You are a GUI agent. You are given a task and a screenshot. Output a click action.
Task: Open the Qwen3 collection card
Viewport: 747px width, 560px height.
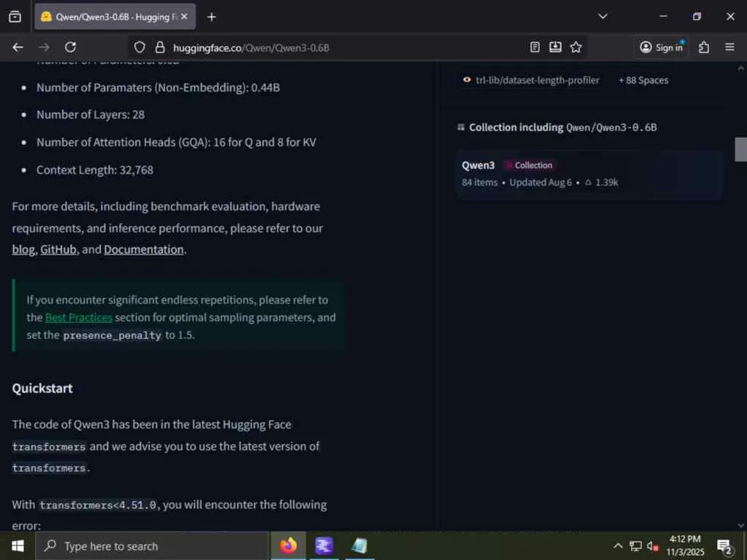(589, 174)
